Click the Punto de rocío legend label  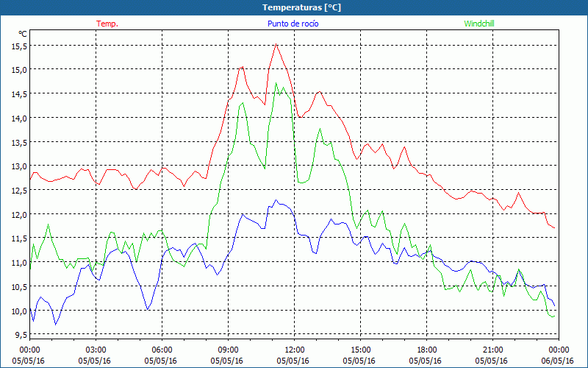pos(293,24)
